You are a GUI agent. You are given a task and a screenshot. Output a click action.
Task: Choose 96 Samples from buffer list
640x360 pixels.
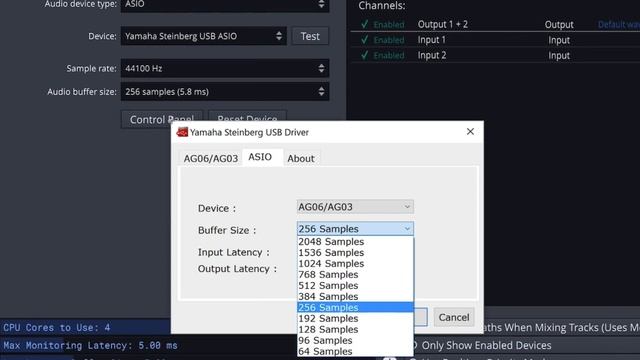pyautogui.click(x=355, y=340)
